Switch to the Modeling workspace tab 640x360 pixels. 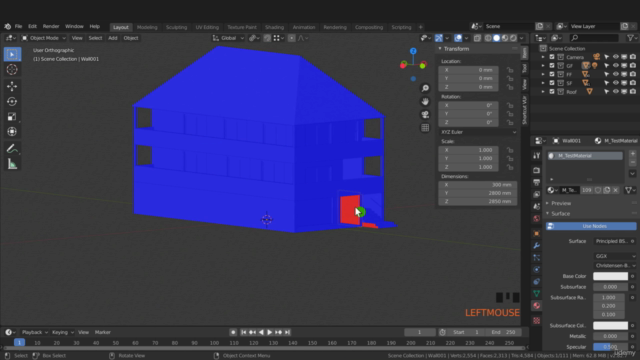[x=147, y=27]
